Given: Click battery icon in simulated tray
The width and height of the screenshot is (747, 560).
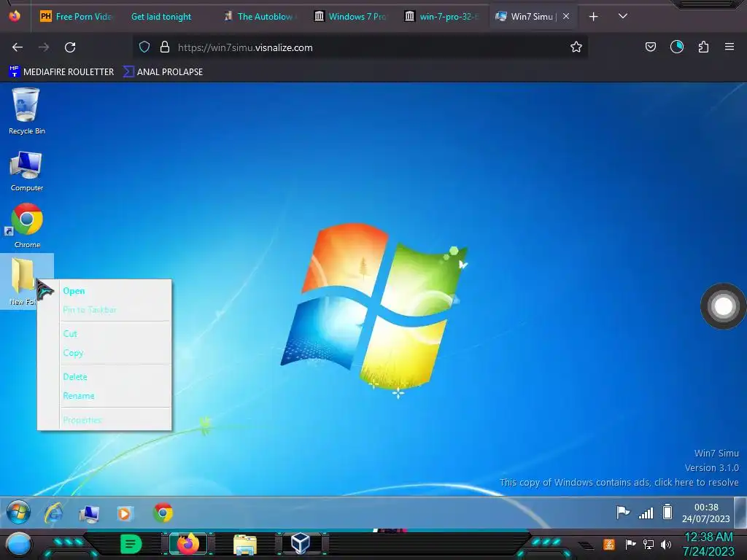Looking at the screenshot, I should point(667,512).
